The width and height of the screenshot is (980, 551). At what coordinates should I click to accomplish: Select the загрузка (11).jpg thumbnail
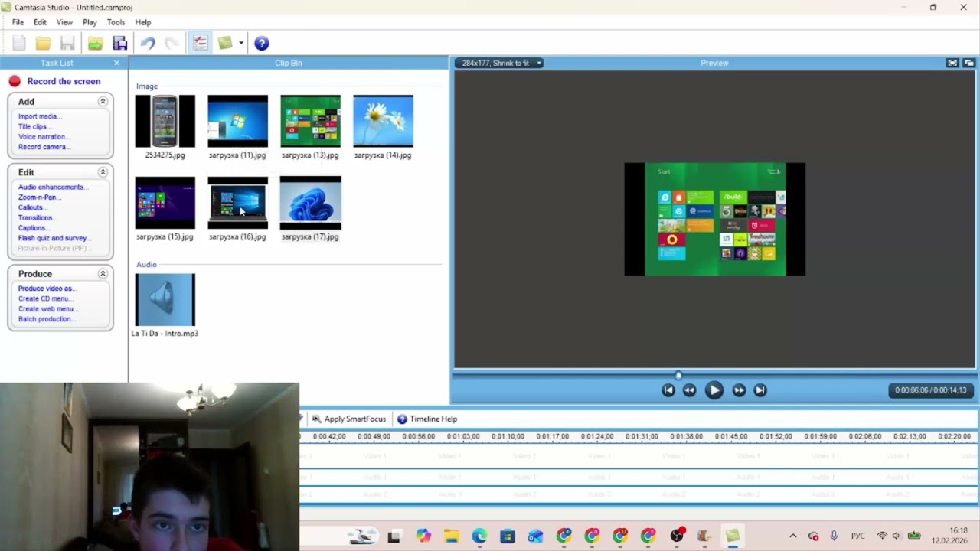pos(237,122)
